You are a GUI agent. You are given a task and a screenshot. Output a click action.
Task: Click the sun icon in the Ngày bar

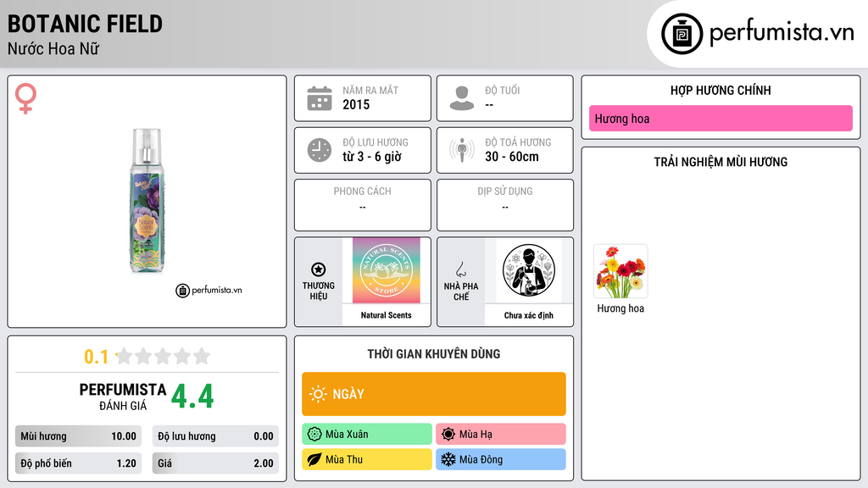(318, 394)
